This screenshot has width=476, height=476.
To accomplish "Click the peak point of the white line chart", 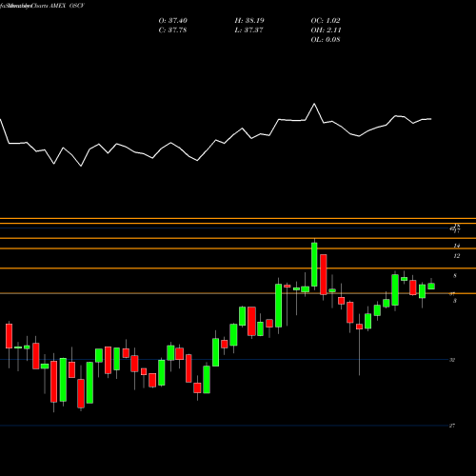I will [x=314, y=104].
